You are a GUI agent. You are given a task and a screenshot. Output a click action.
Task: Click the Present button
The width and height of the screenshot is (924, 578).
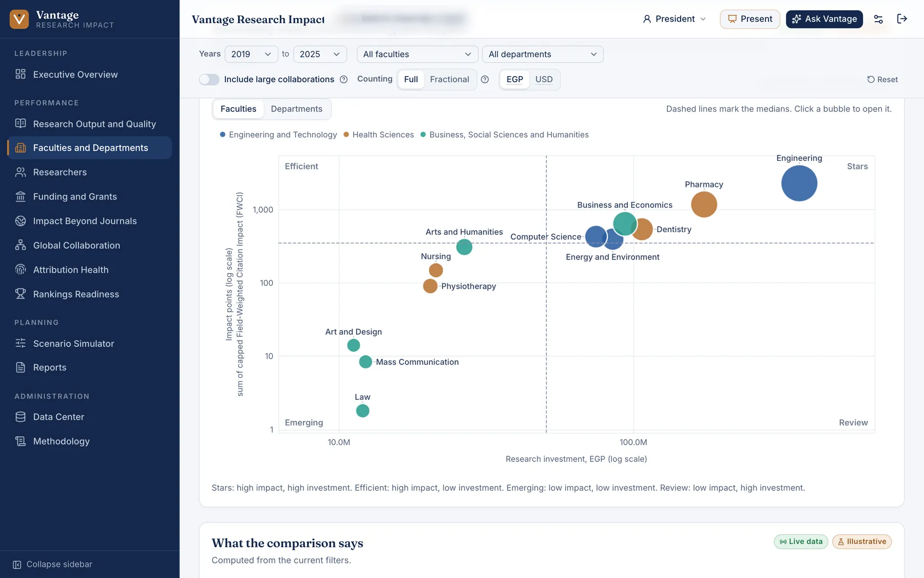(x=750, y=19)
